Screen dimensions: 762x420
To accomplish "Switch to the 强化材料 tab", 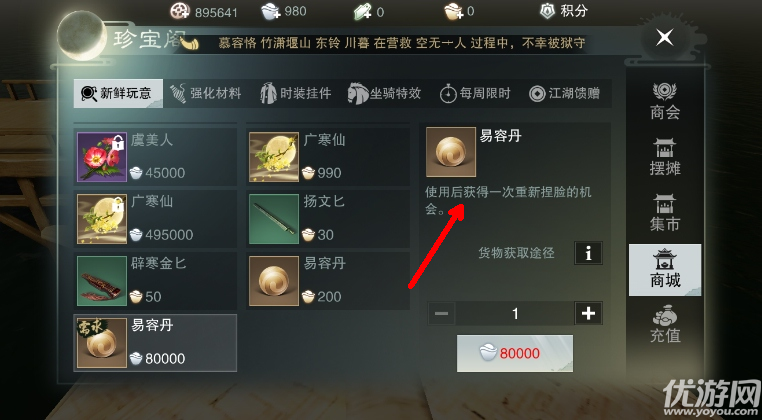I will pyautogui.click(x=206, y=93).
